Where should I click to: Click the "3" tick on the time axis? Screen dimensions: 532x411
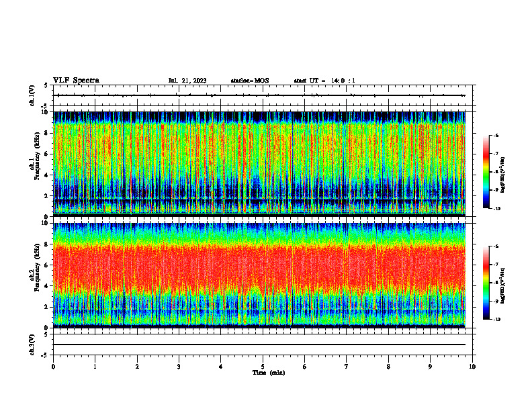[179, 367]
